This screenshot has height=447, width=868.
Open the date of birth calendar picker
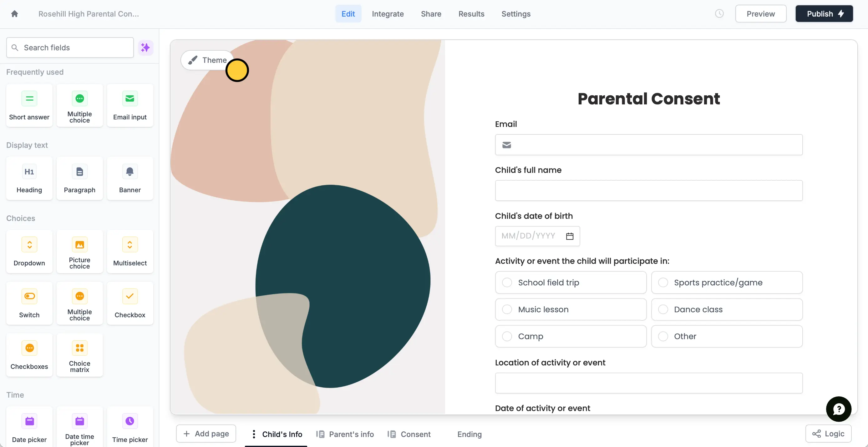click(570, 236)
